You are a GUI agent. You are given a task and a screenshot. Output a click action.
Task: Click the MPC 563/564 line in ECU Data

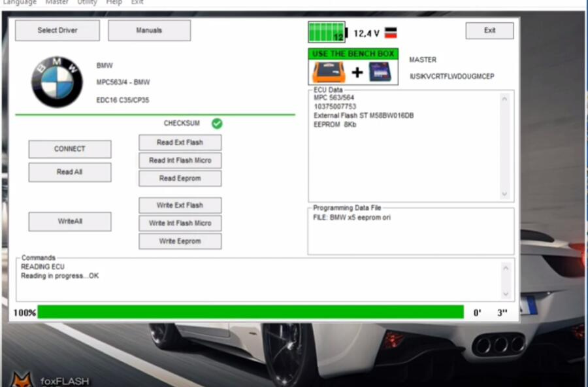tap(334, 97)
